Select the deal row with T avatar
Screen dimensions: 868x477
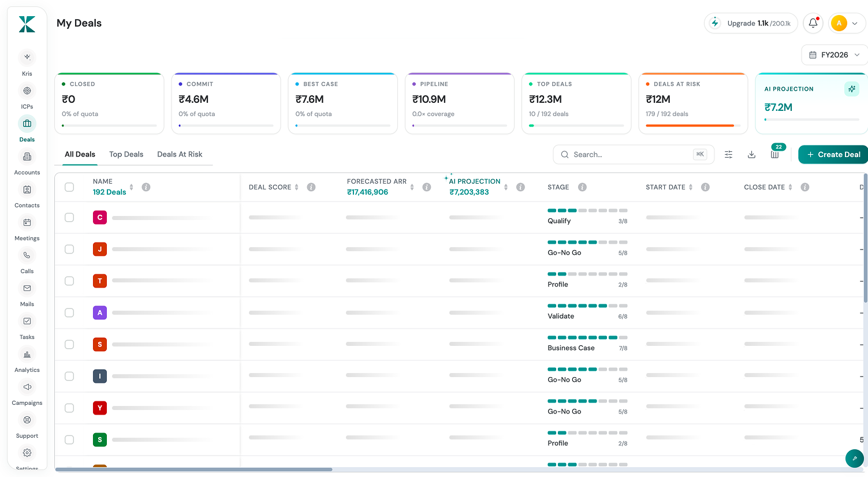(69, 281)
